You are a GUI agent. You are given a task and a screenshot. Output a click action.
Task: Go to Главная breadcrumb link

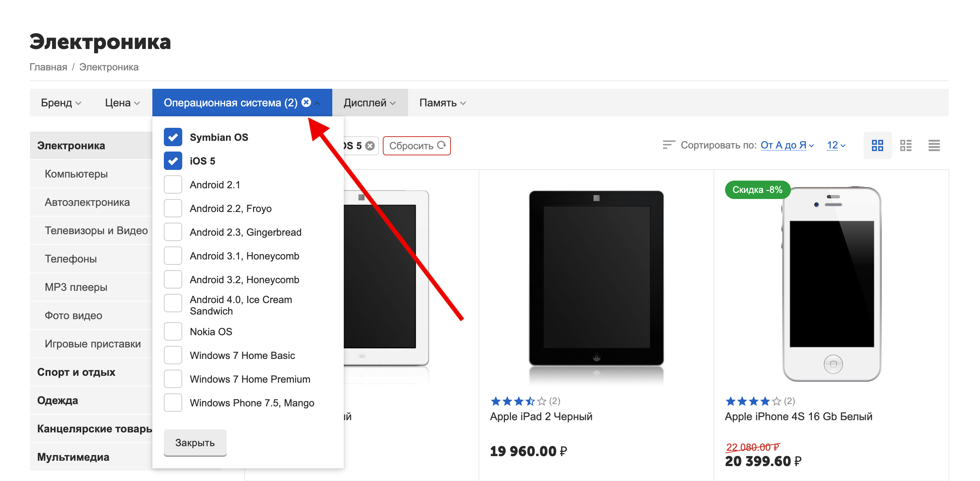coord(49,67)
